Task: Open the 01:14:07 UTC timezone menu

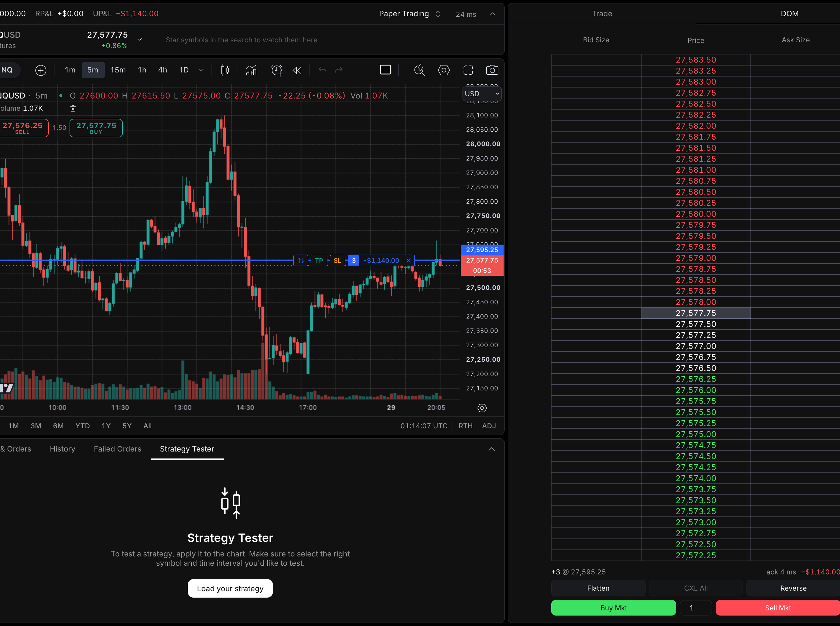Action: (x=424, y=426)
